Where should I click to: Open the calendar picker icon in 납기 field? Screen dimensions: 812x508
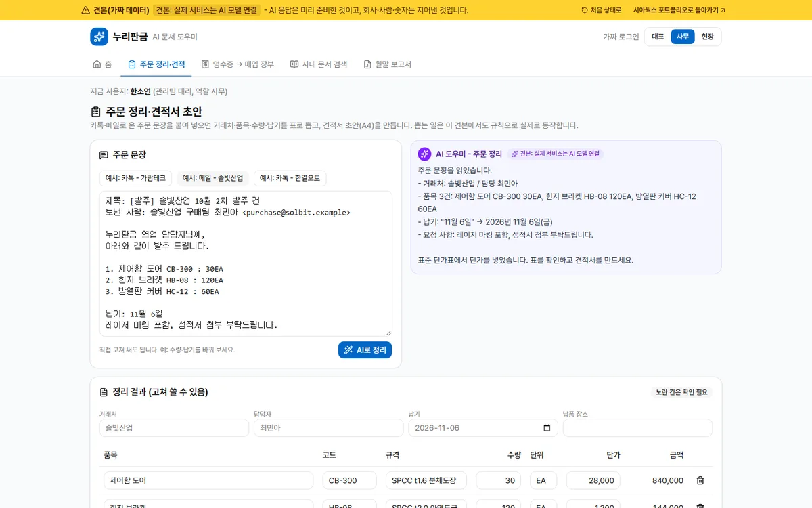coord(547,428)
